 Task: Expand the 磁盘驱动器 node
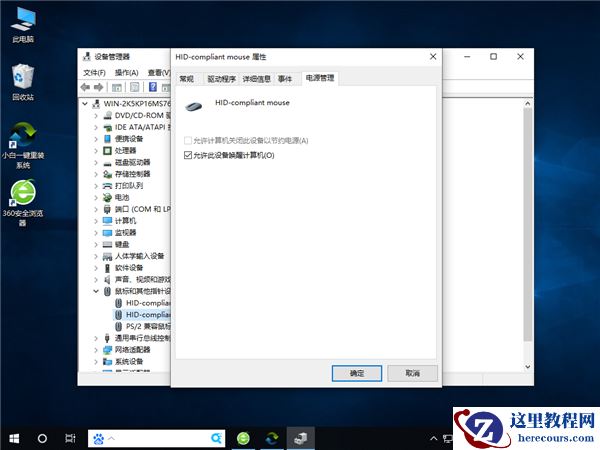[96, 162]
